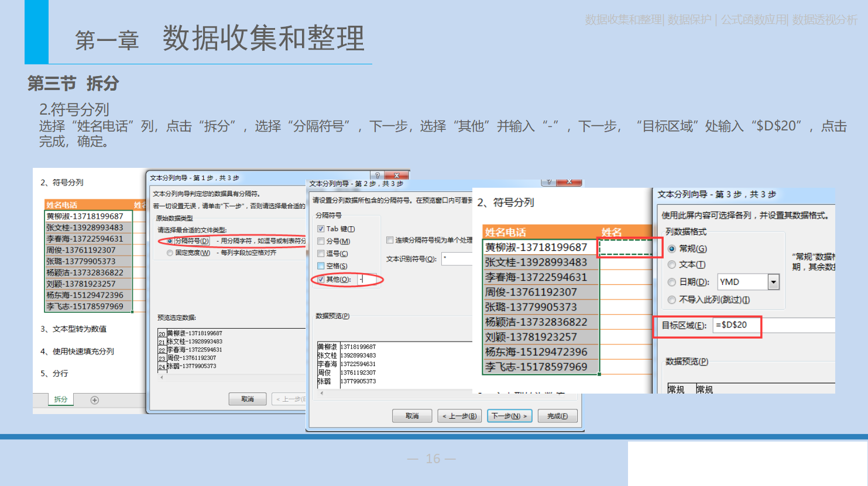Toggle the 其他(O) checkbox

tap(321, 279)
